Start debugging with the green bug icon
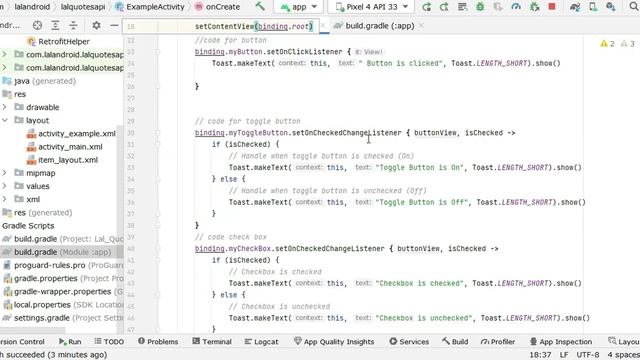 coord(480,7)
